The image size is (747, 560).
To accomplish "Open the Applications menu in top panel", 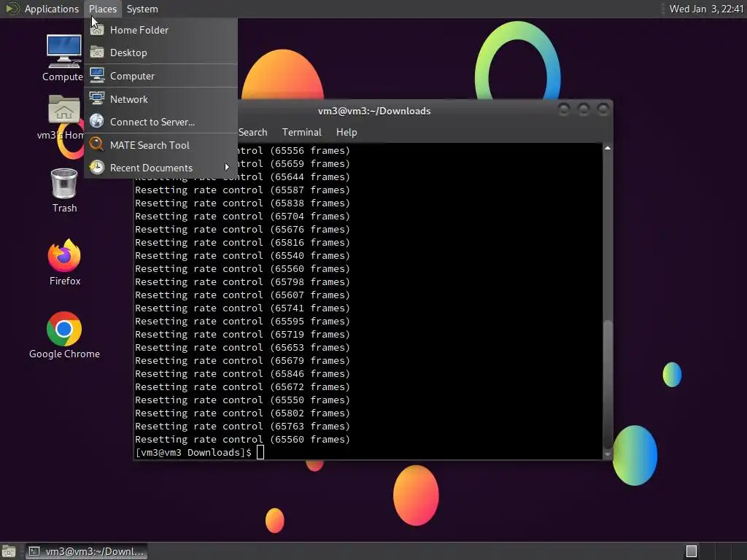I will (52, 9).
